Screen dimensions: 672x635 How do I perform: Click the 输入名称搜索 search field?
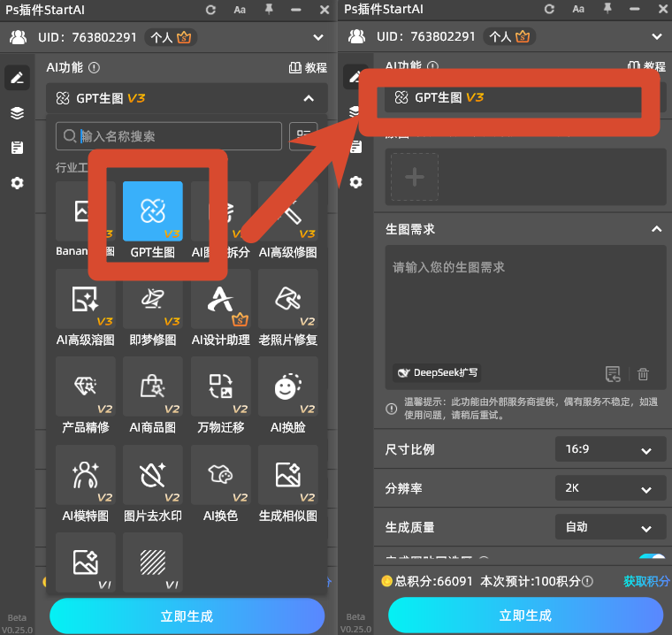point(169,136)
